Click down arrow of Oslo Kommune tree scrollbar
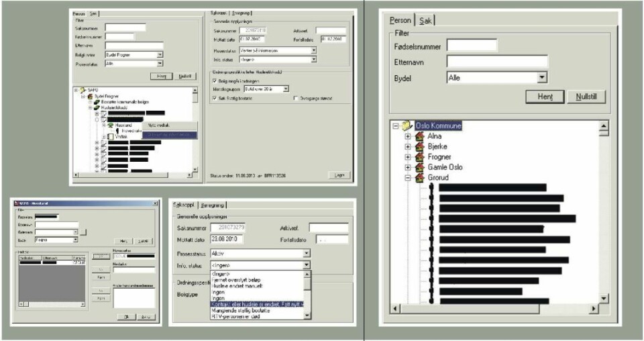Viewport: 644px width, 341px height. pyautogui.click(x=603, y=298)
